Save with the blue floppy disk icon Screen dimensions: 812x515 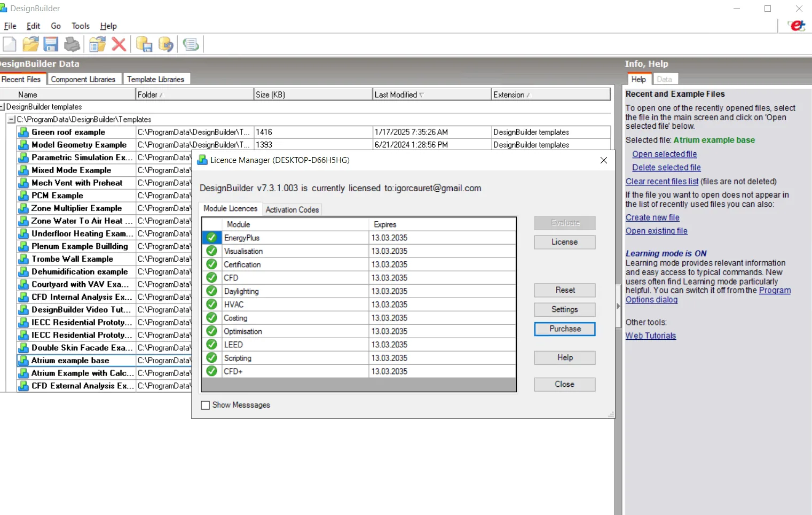pos(51,44)
